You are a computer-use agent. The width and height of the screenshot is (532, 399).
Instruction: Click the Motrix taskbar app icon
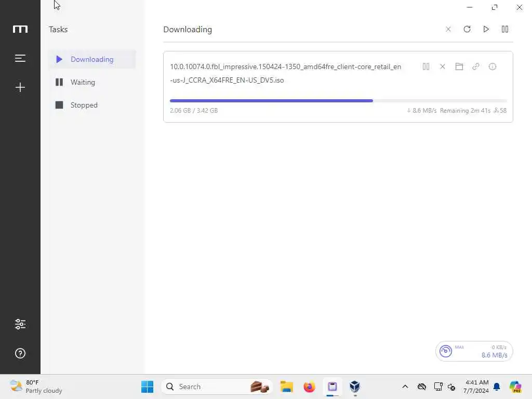(x=332, y=387)
